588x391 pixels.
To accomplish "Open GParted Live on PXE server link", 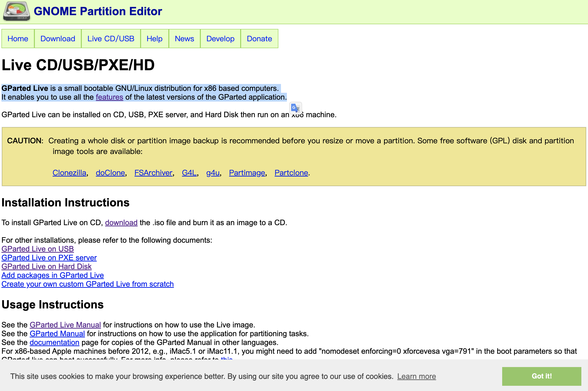I will click(x=49, y=258).
